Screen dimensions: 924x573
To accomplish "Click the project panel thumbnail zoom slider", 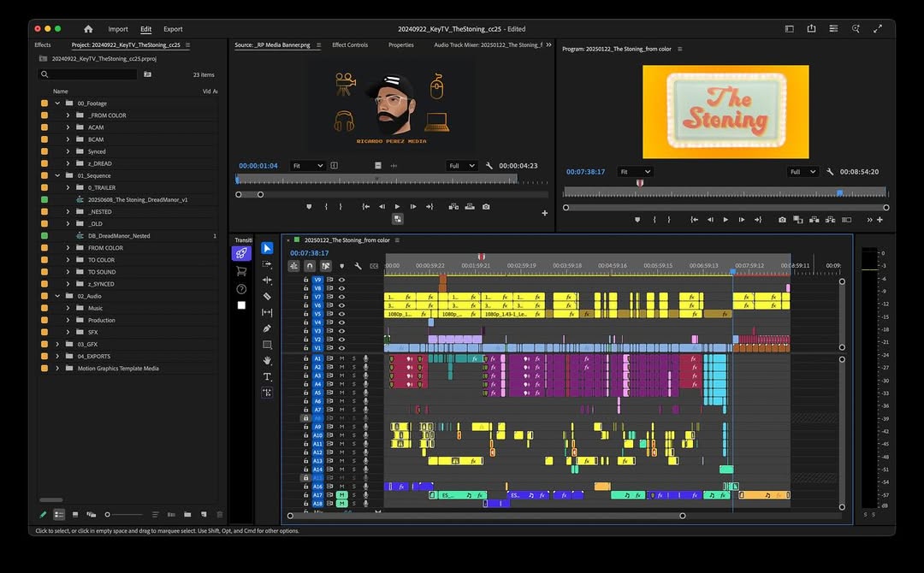I will click(x=108, y=515).
